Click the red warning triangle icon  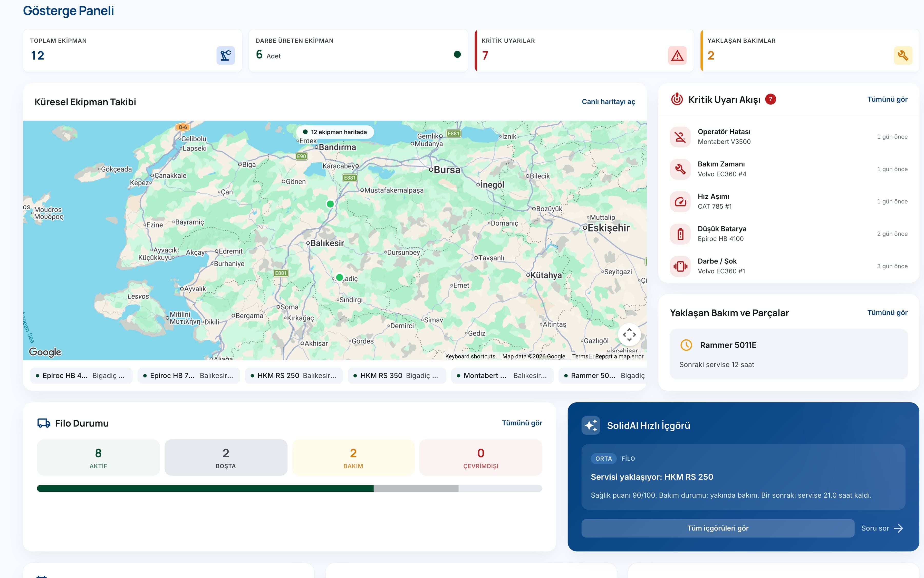pyautogui.click(x=677, y=55)
